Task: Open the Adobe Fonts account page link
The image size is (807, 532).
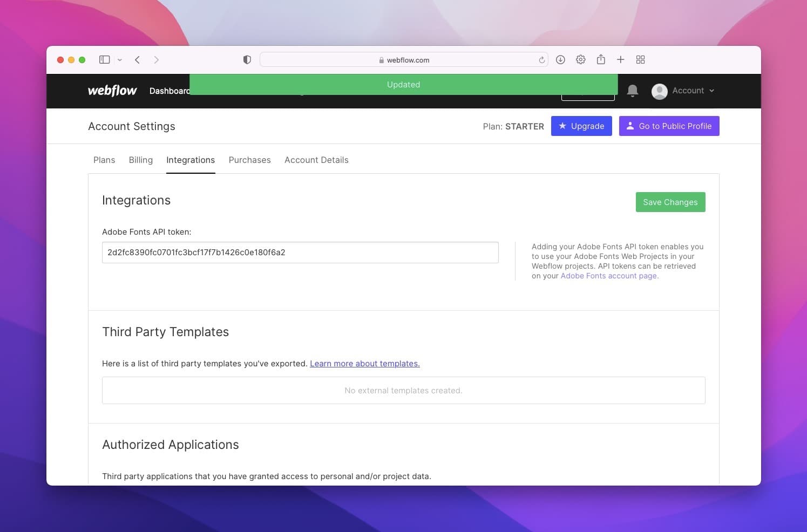Action: pos(609,276)
